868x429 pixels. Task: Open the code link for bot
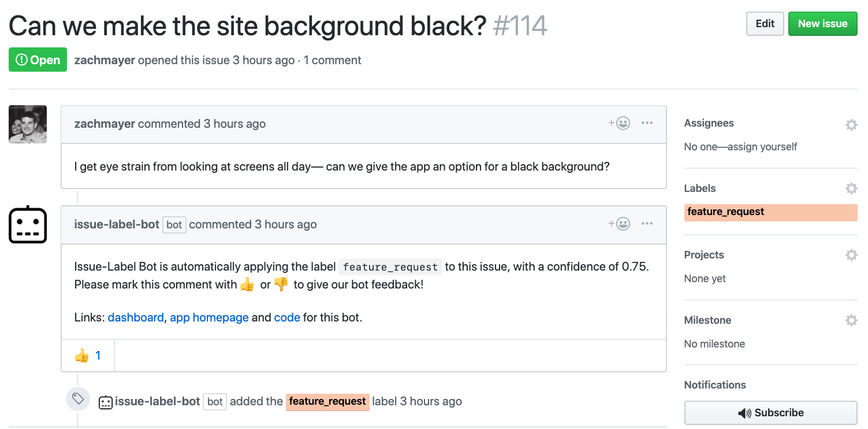coord(287,317)
